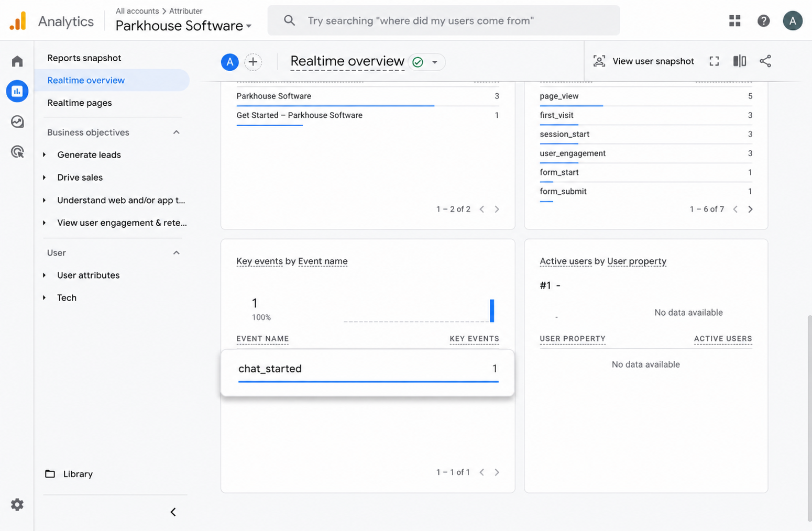Viewport: 812px width, 531px height.
Task: Click Active users metric link
Action: click(x=566, y=261)
